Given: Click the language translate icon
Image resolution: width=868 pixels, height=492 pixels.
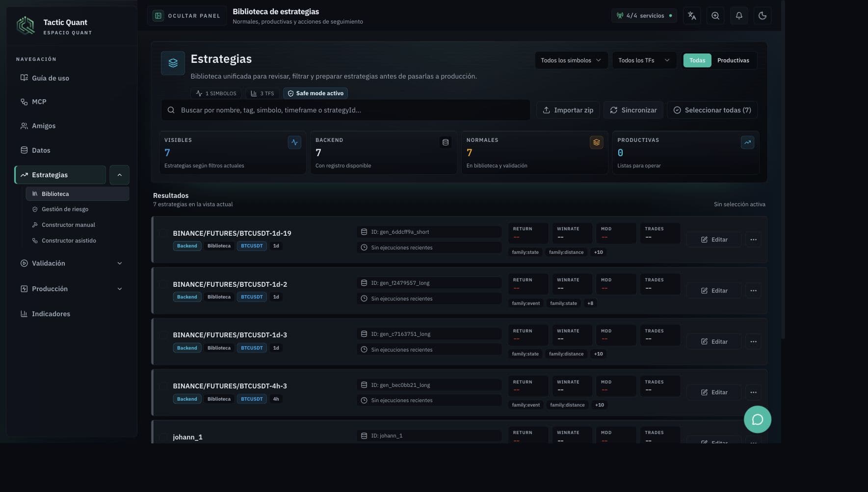Looking at the screenshot, I should [692, 16].
